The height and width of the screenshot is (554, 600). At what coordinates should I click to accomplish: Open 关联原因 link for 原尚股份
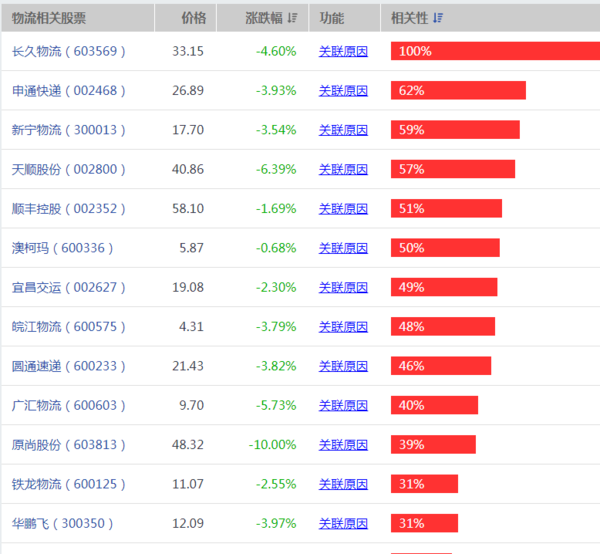(343, 445)
